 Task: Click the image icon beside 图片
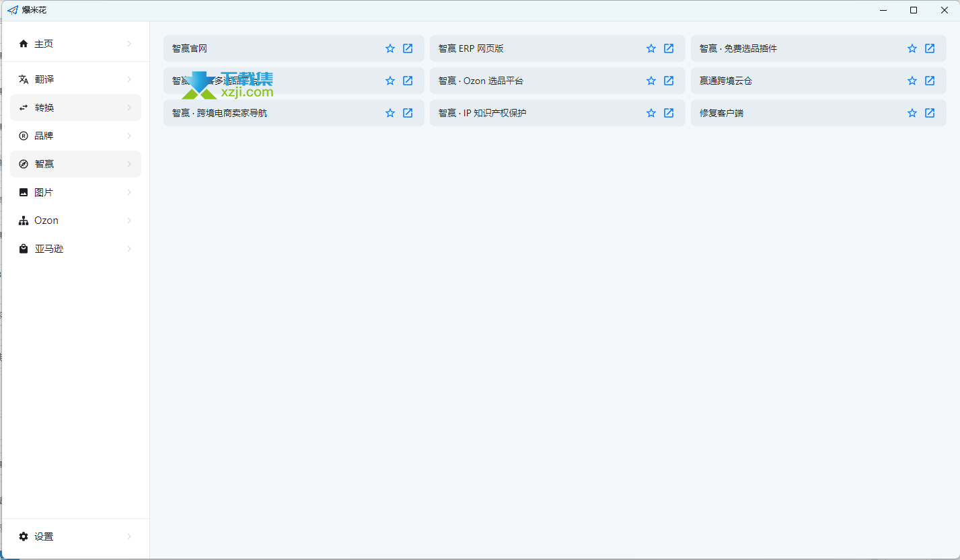coord(24,192)
